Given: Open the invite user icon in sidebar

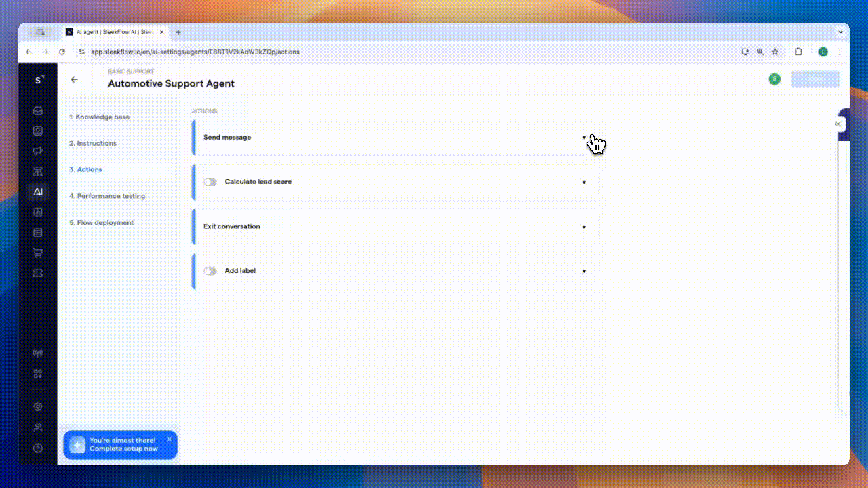Looking at the screenshot, I should click(38, 428).
